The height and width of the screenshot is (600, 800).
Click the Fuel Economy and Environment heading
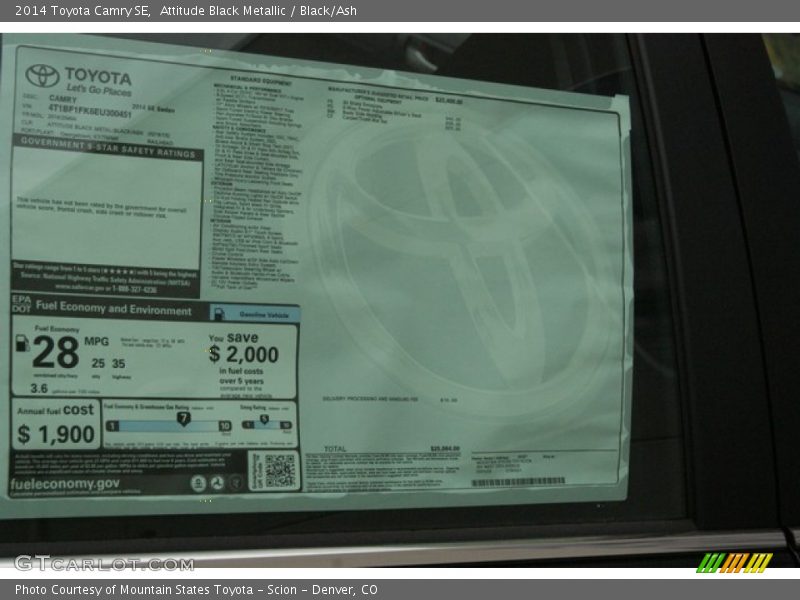(113, 310)
